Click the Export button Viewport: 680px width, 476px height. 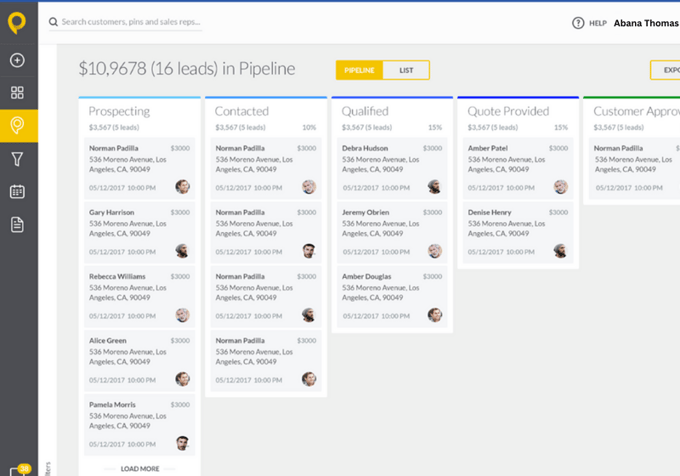665,70
